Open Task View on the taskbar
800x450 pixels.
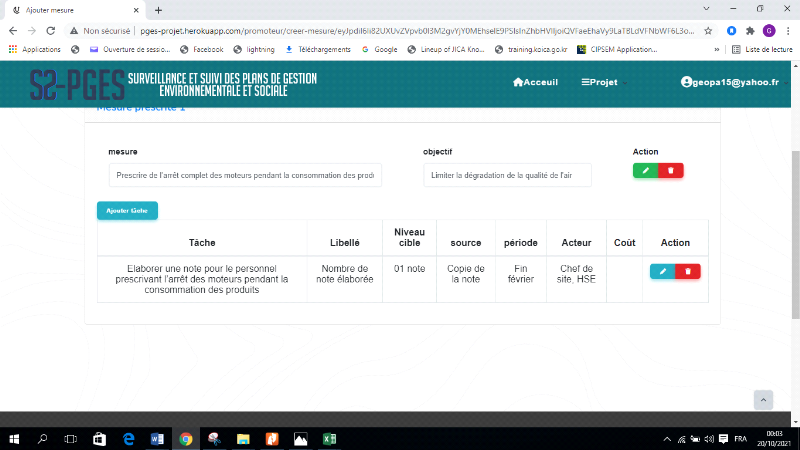pos(70,439)
